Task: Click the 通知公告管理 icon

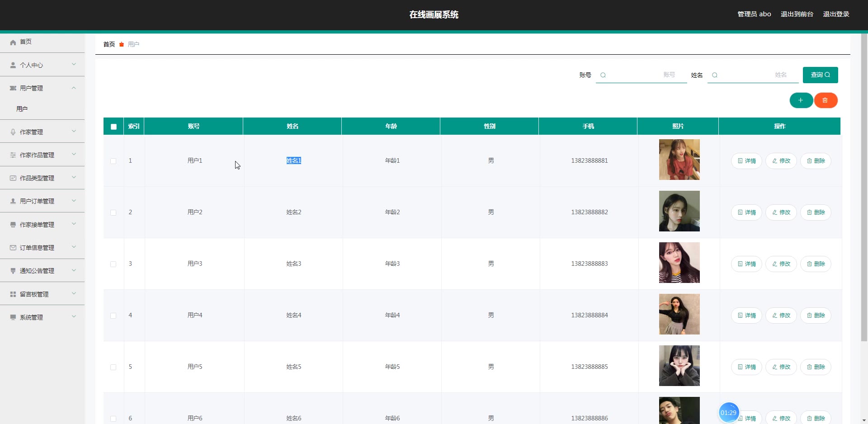Action: pyautogui.click(x=13, y=271)
